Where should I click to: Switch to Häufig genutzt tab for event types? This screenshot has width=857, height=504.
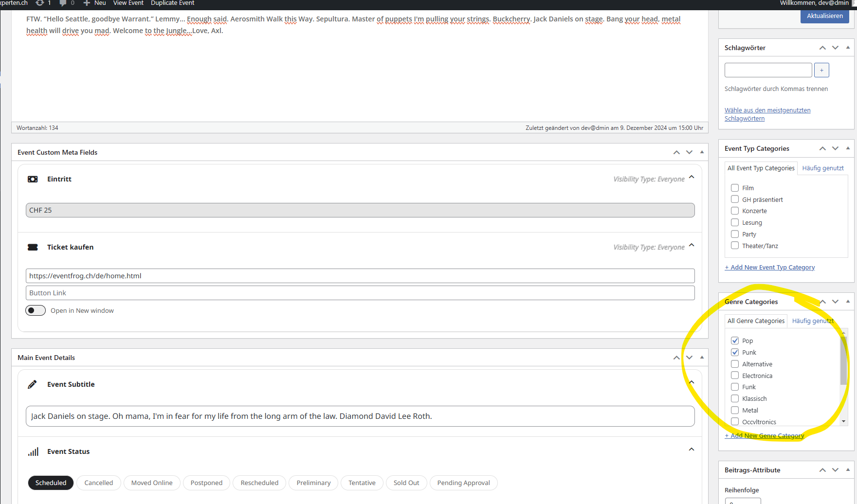pyautogui.click(x=823, y=168)
